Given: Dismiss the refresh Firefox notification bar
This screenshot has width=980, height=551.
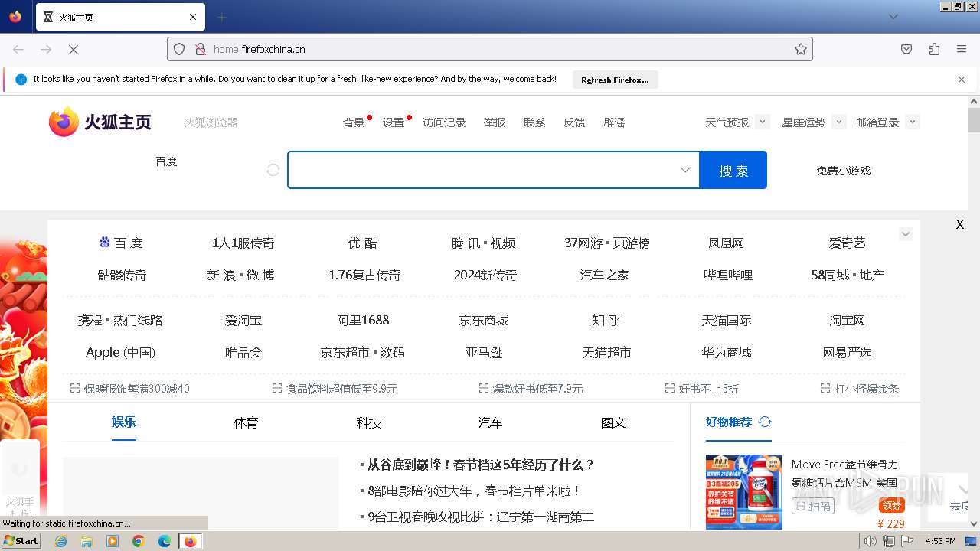Looking at the screenshot, I should click(x=962, y=80).
